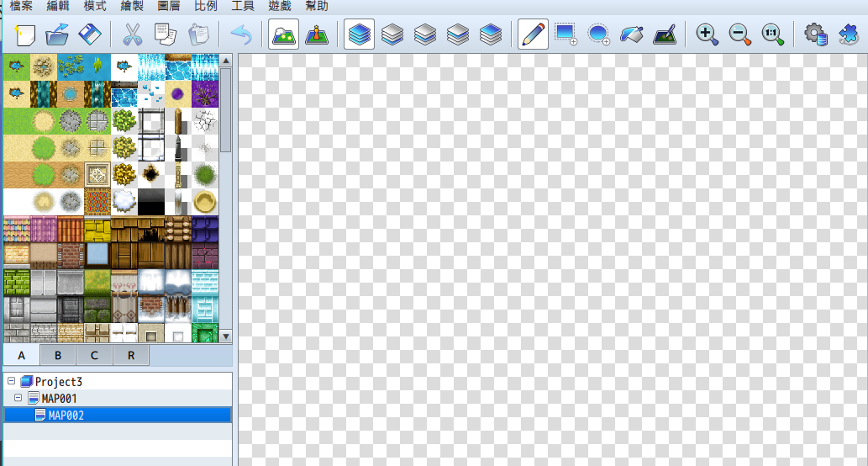The height and width of the screenshot is (466, 868).
Task: Select the third layer stack icon
Action: click(x=424, y=35)
